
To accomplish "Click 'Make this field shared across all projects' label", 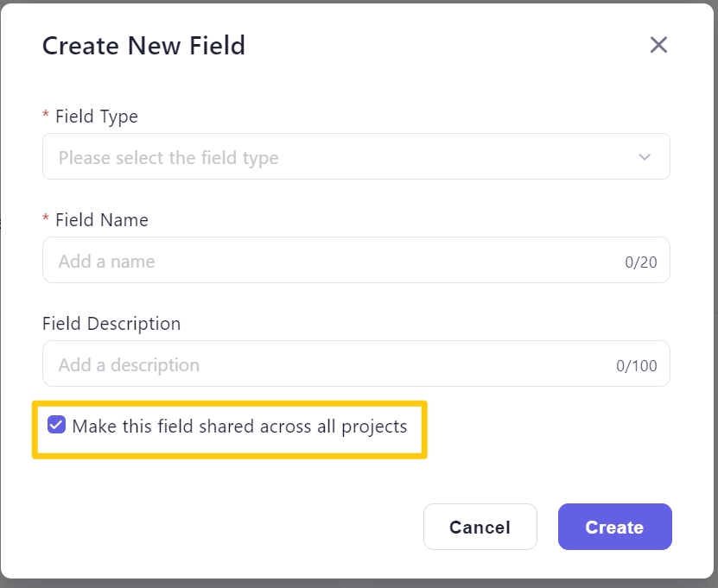I will coord(239,426).
